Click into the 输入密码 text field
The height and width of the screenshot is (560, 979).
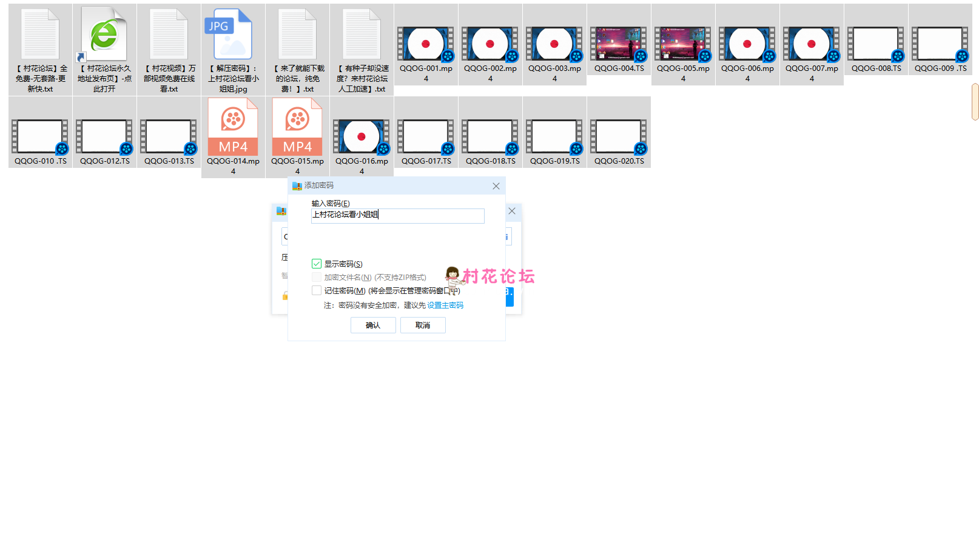click(397, 215)
